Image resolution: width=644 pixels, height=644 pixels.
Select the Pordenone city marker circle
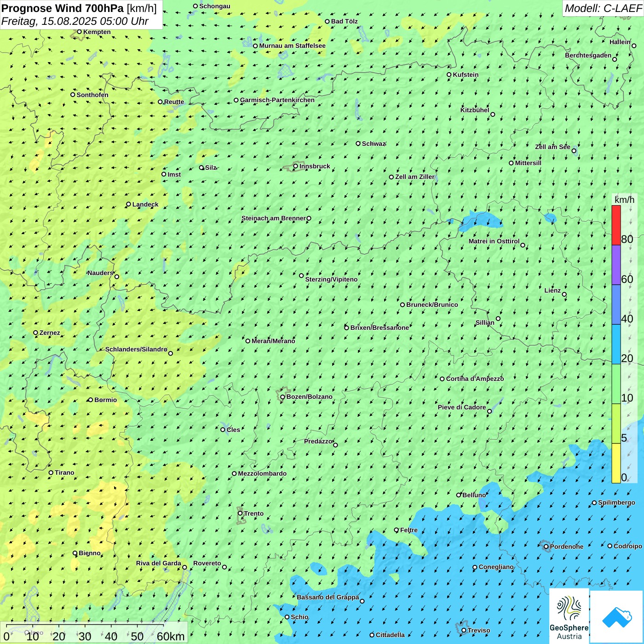click(546, 546)
